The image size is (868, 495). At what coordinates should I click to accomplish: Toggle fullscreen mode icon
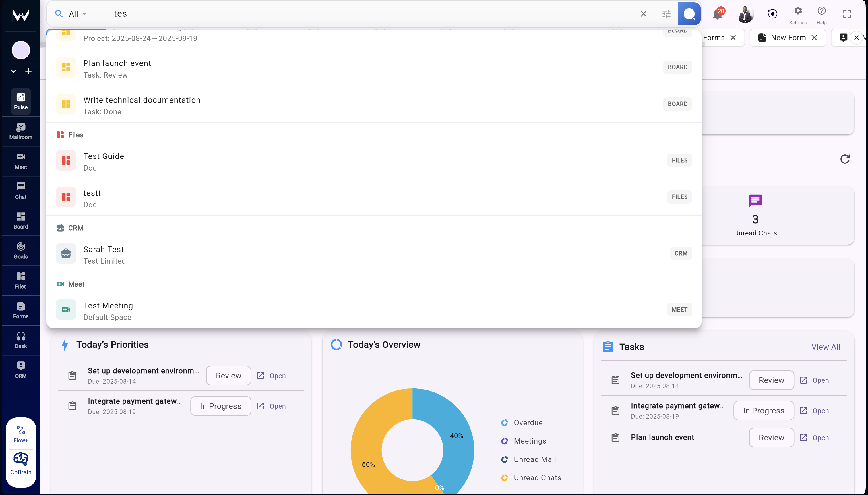847,13
